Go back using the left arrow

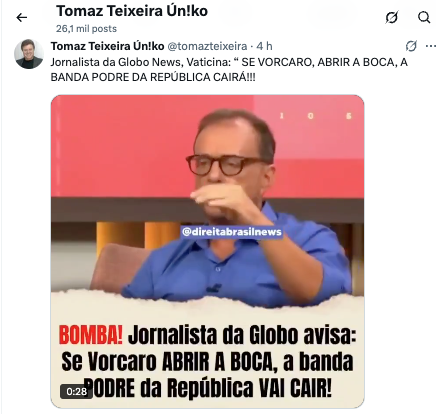point(22,17)
